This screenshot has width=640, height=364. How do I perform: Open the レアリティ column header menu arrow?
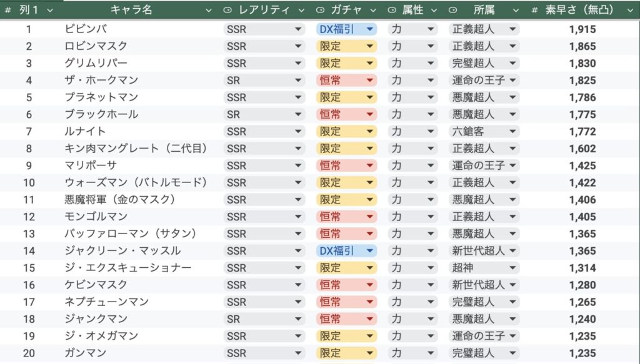(x=301, y=10)
